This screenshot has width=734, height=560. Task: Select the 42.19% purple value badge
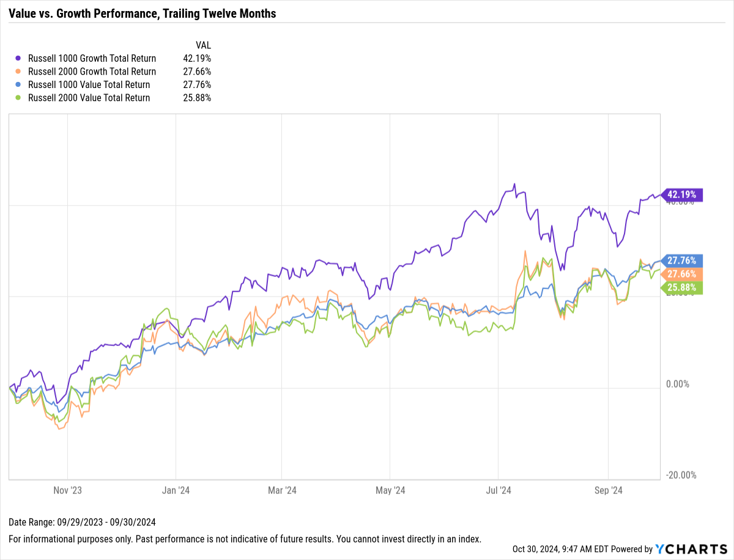pyautogui.click(x=683, y=194)
